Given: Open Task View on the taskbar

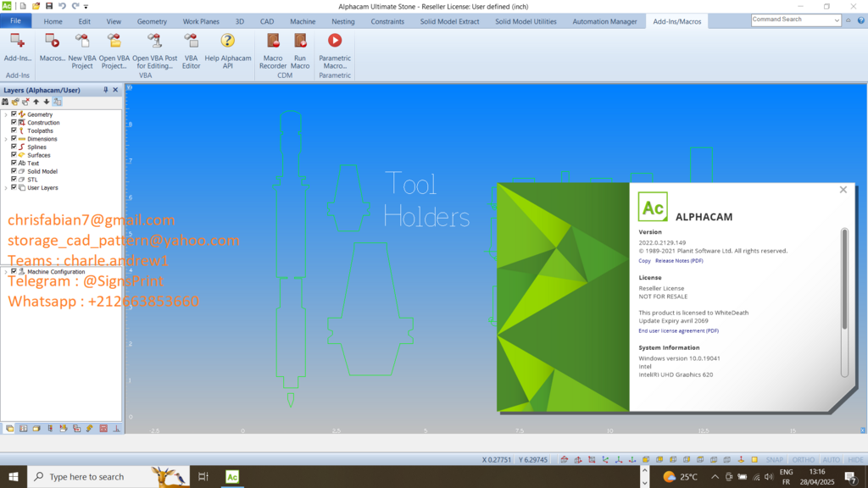Looking at the screenshot, I should pos(203,476).
